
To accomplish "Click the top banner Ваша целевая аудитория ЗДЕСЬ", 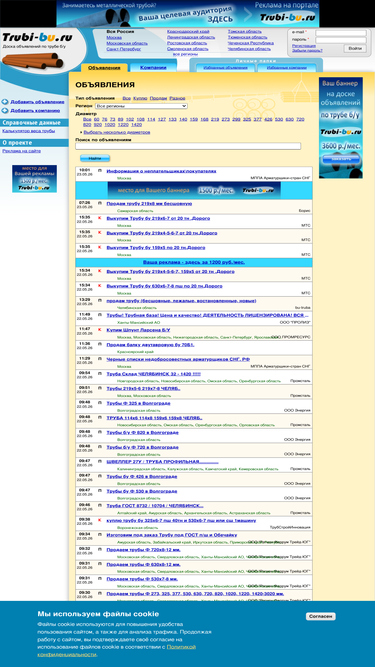I will [x=188, y=14].
